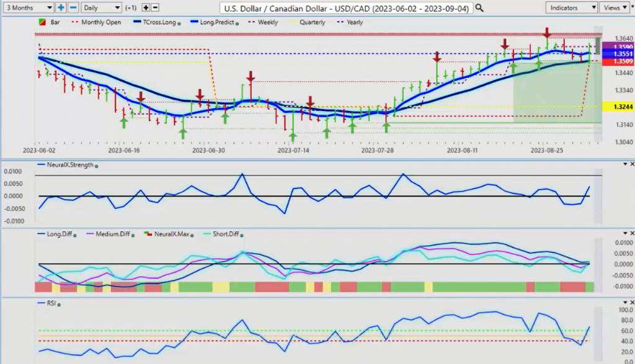Click the 1.3640 price axis value
635x364 pixels.
pos(624,38)
